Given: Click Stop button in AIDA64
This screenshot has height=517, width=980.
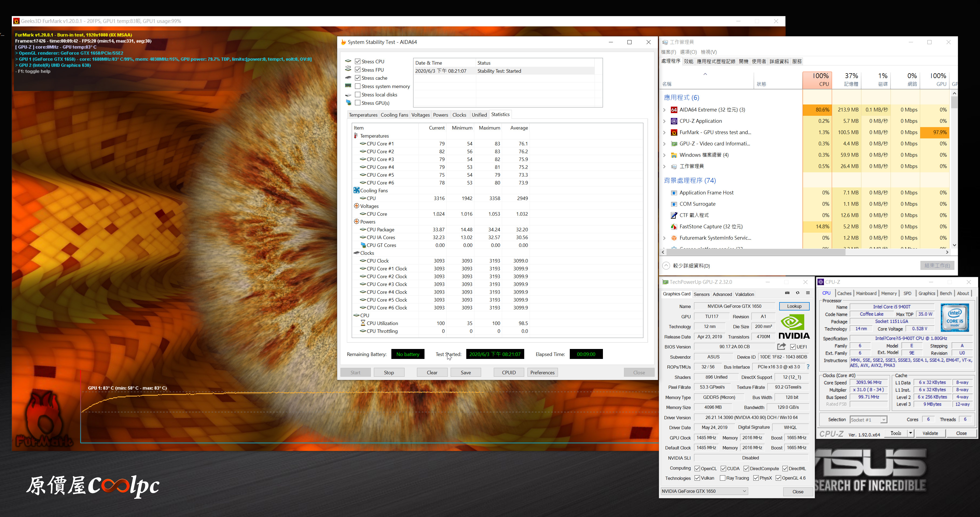Looking at the screenshot, I should click(x=389, y=373).
